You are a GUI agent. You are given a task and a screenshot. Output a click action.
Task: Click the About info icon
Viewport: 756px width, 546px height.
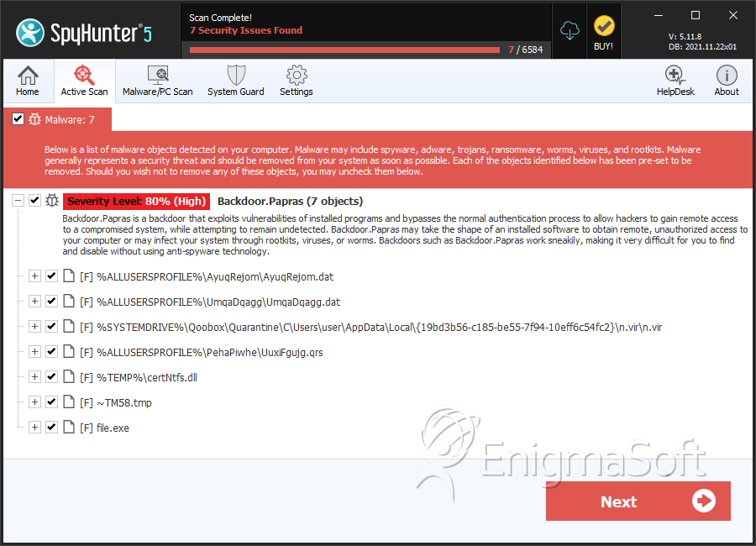pyautogui.click(x=727, y=76)
